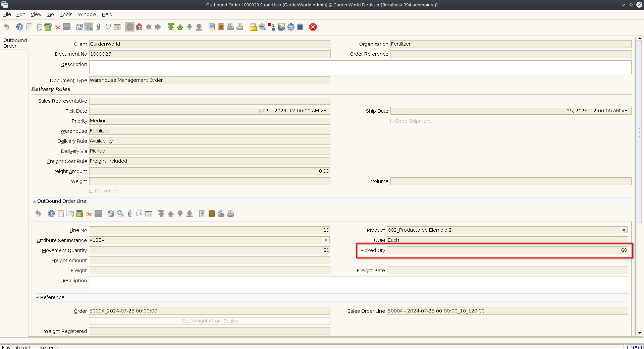The width and height of the screenshot is (644, 349).
Task: Click the vertical scrollbar thumb
Action: [639, 132]
